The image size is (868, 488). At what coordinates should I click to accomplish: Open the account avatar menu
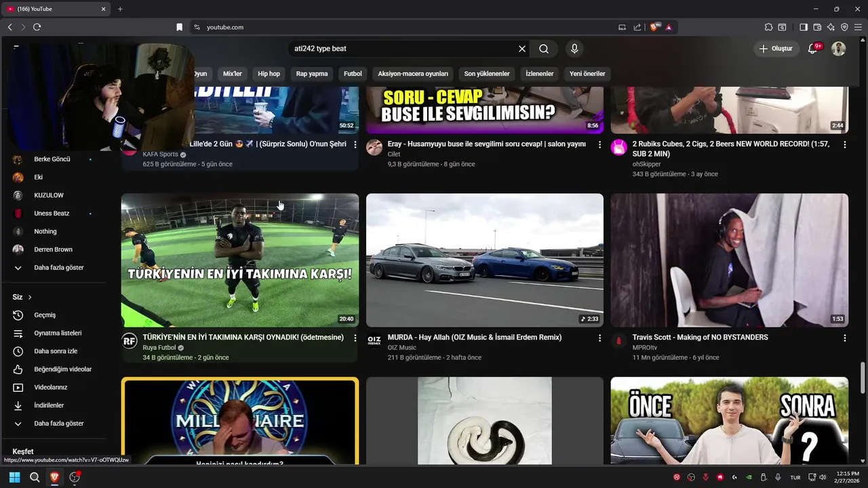[839, 49]
